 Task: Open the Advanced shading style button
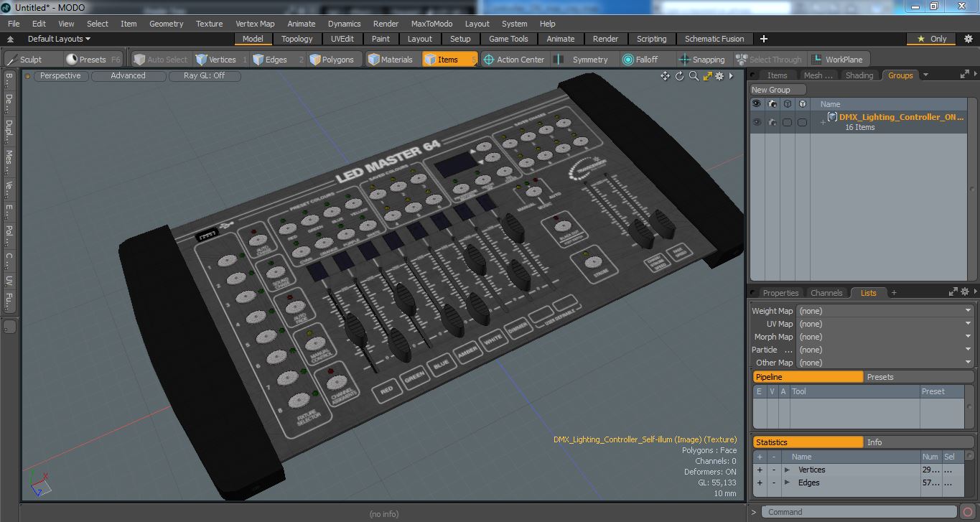click(128, 75)
